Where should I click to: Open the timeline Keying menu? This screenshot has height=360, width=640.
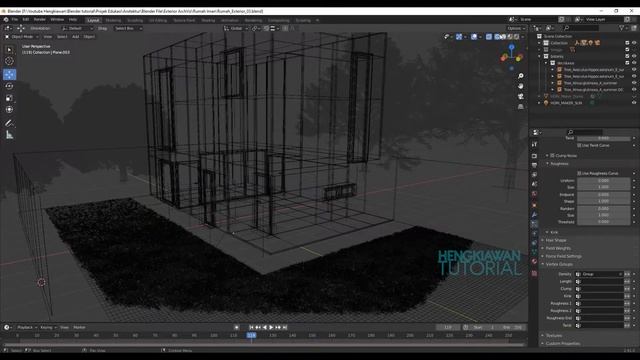pos(48,327)
